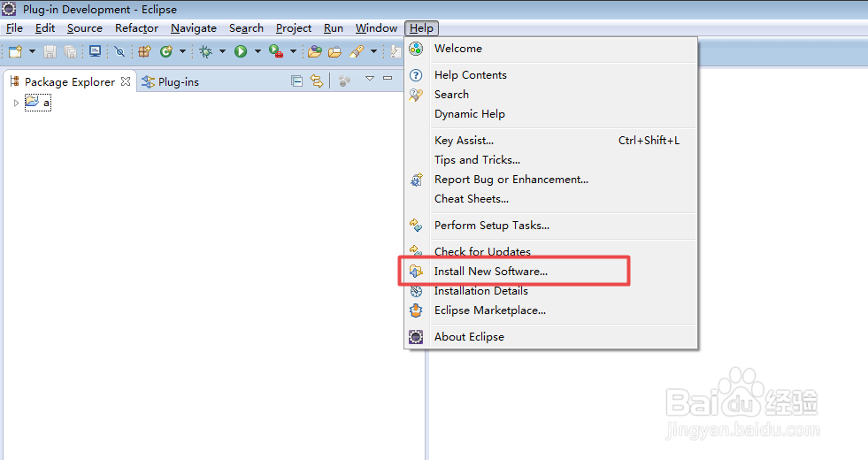868x460 pixels.
Task: Open the Window menu
Action: coord(376,28)
